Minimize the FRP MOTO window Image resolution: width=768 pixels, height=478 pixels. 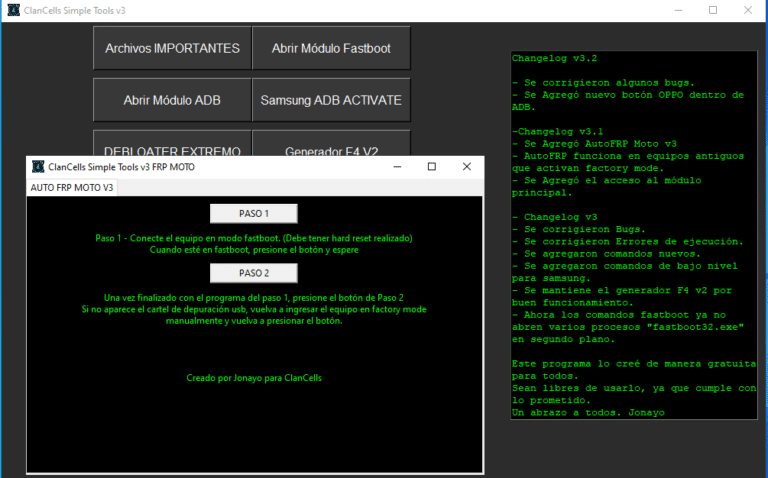coord(397,167)
